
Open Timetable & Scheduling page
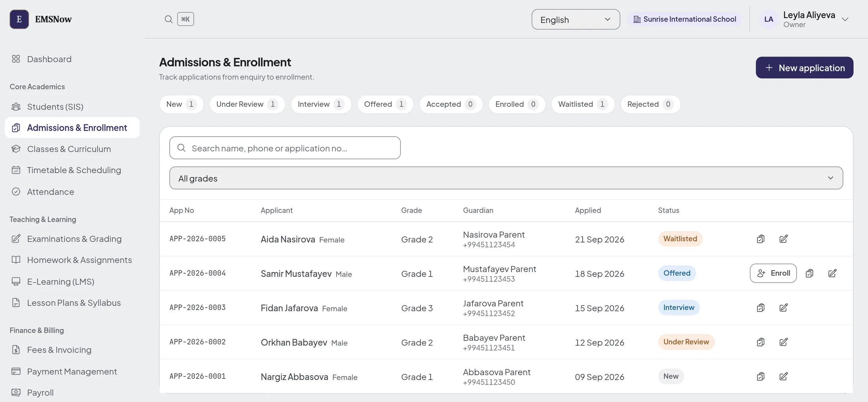click(x=72, y=170)
